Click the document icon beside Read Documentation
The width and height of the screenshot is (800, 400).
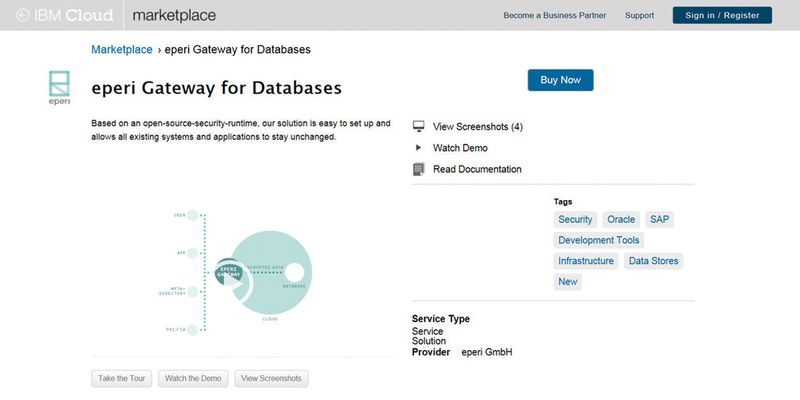click(418, 169)
